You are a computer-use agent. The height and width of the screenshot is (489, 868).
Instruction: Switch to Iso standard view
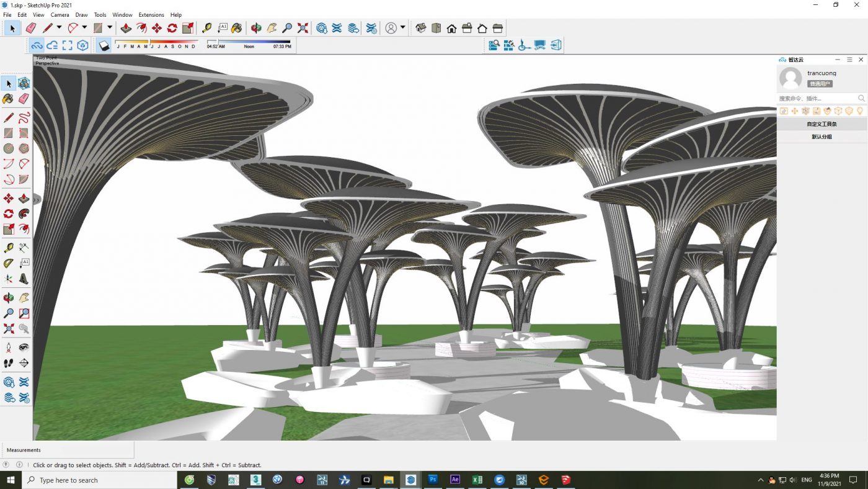tap(421, 28)
